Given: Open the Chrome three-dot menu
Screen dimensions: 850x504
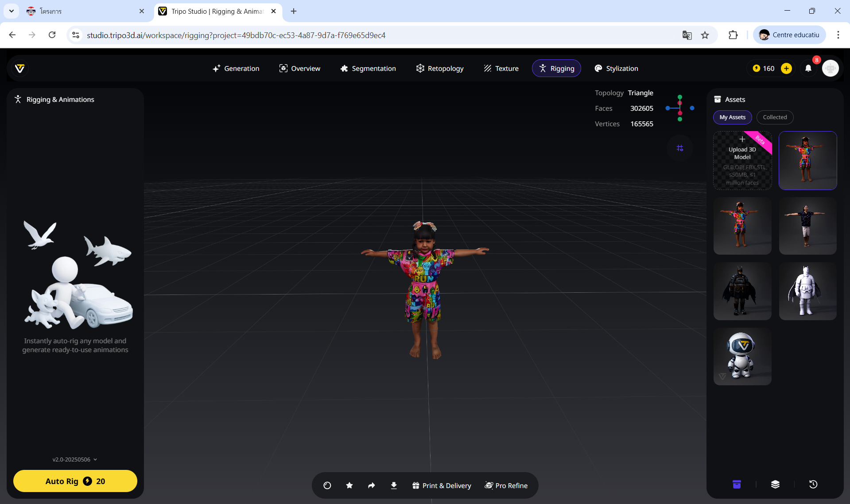Looking at the screenshot, I should [838, 35].
